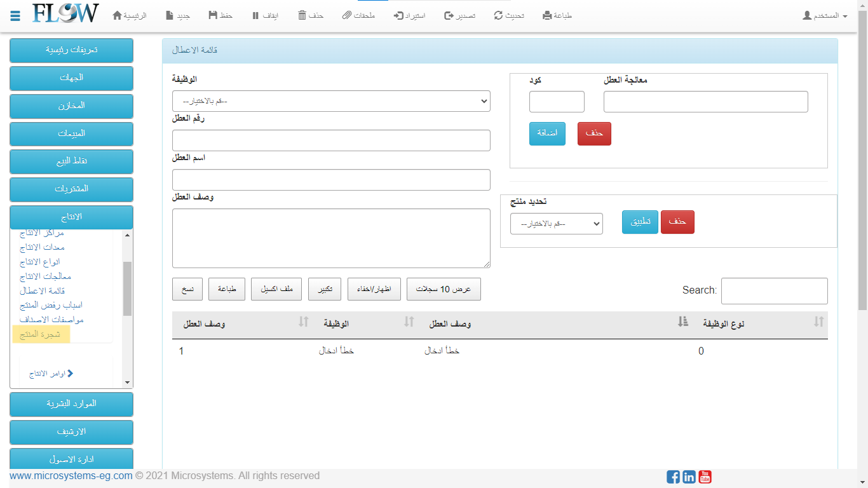Screen dimensions: 868x488
Task: Select اسباب رفض المنتج in production submenu
Action: click(51, 305)
